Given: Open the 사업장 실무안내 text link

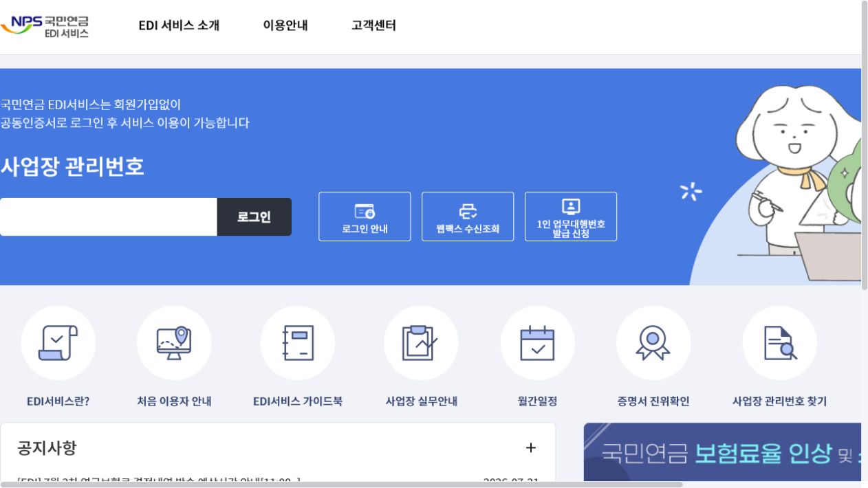Looking at the screenshot, I should click(421, 401).
